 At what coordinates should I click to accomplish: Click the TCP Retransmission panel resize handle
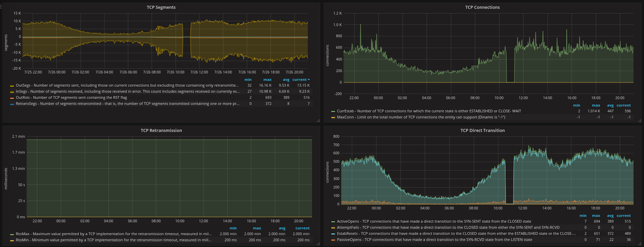tap(318, 243)
